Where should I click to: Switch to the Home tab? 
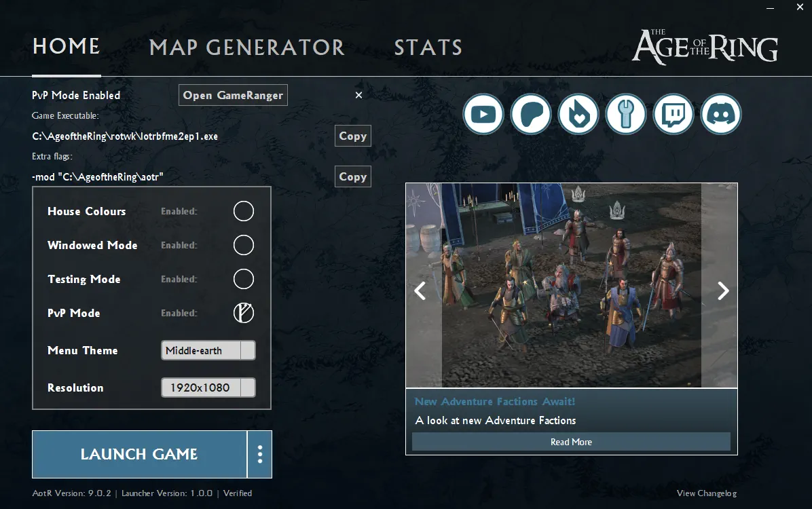click(67, 47)
